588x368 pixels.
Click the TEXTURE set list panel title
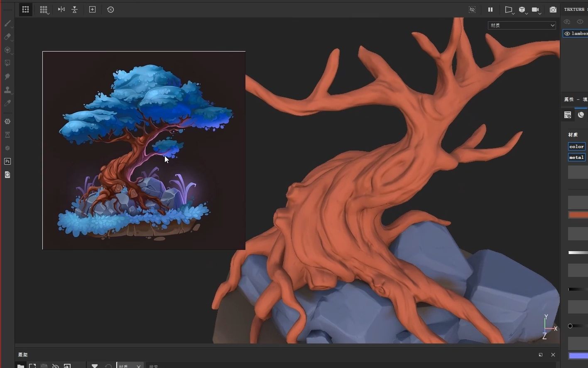(x=576, y=9)
